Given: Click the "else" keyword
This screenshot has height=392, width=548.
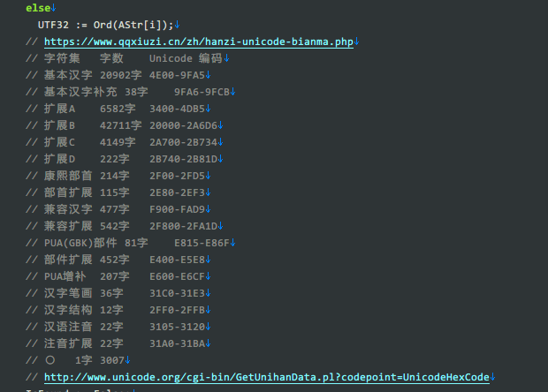Looking at the screenshot, I should [x=37, y=7].
